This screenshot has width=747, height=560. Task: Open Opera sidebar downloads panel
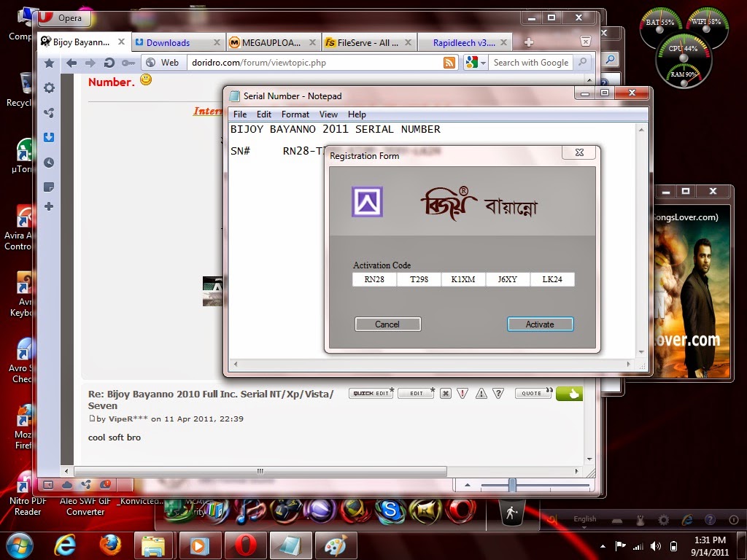[x=49, y=138]
